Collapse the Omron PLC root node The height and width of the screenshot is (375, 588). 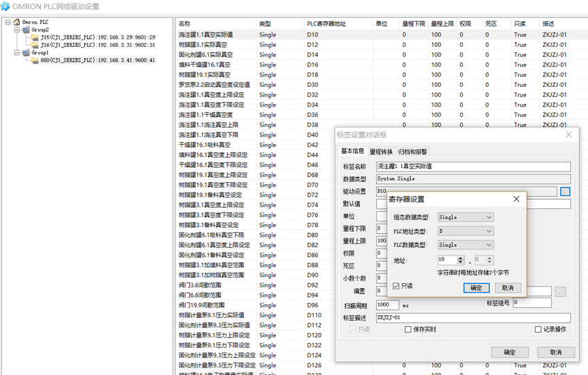click(x=8, y=22)
